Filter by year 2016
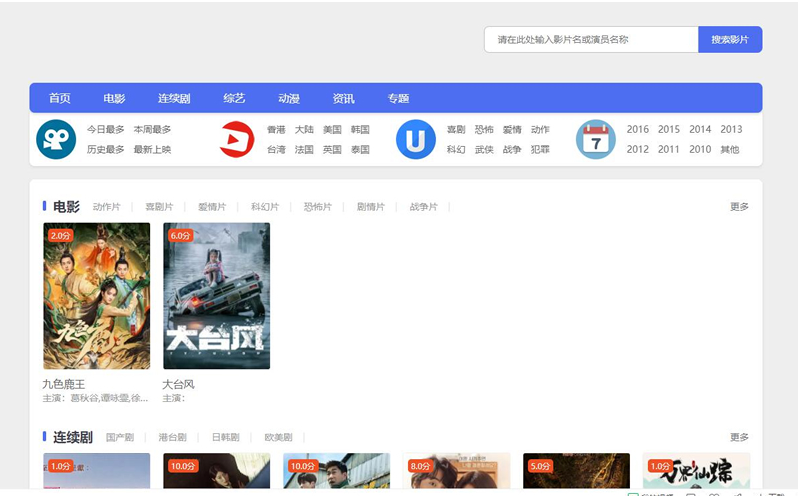Screen dimensions: 800x496 coord(638,130)
